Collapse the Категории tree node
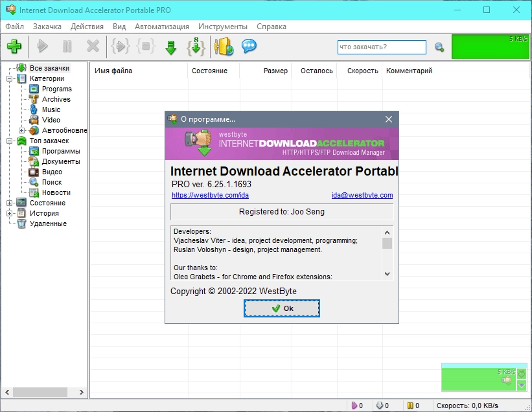The image size is (532, 412). click(10, 78)
